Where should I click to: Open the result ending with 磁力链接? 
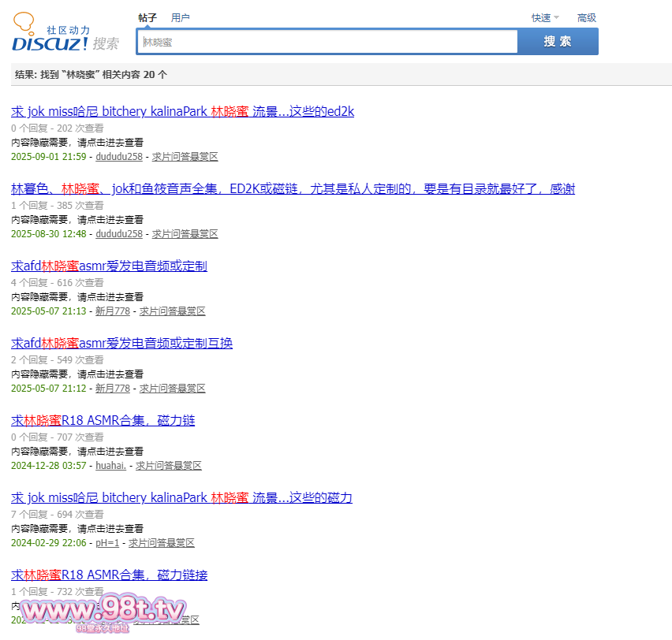point(109,575)
